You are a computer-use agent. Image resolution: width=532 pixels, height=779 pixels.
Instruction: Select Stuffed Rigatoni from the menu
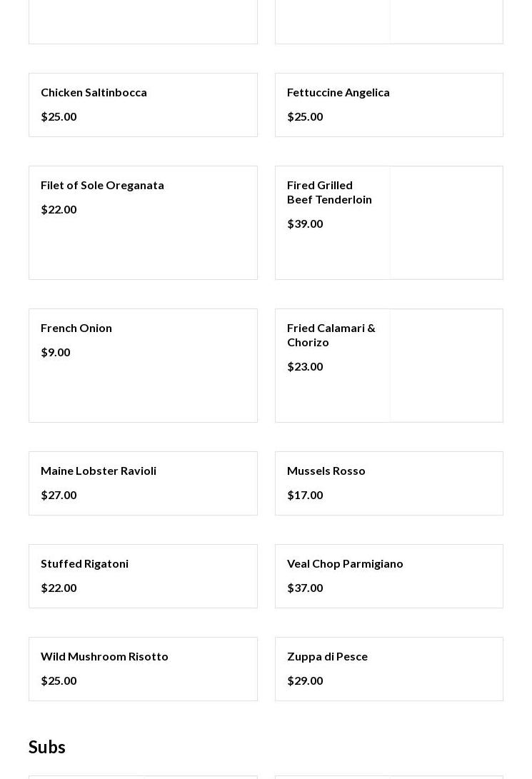coord(84,563)
